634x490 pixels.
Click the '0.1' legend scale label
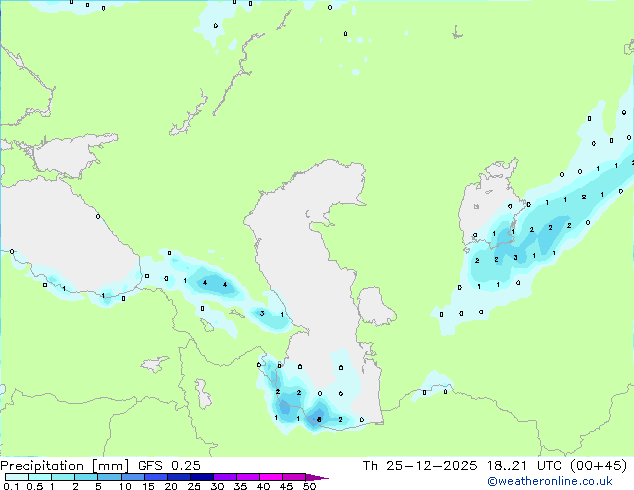coord(11,486)
